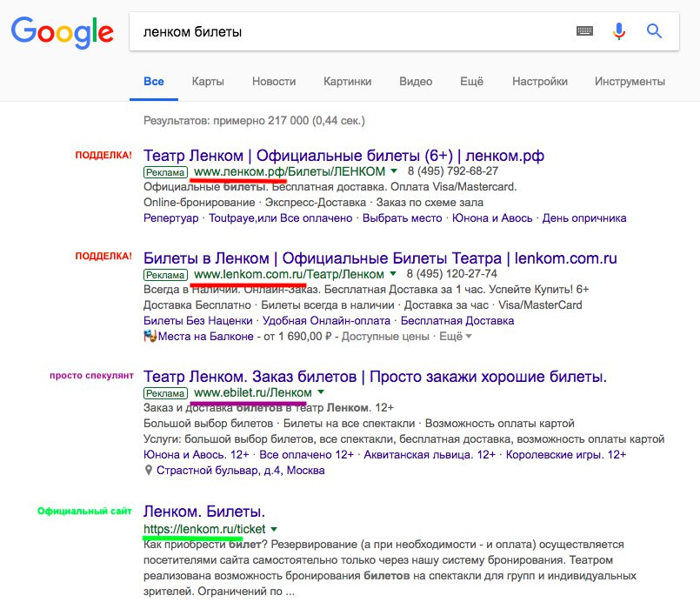This screenshot has width=700, height=609.
Task: Open the Удобная Онлайн-оплата sitelink
Action: 326,321
